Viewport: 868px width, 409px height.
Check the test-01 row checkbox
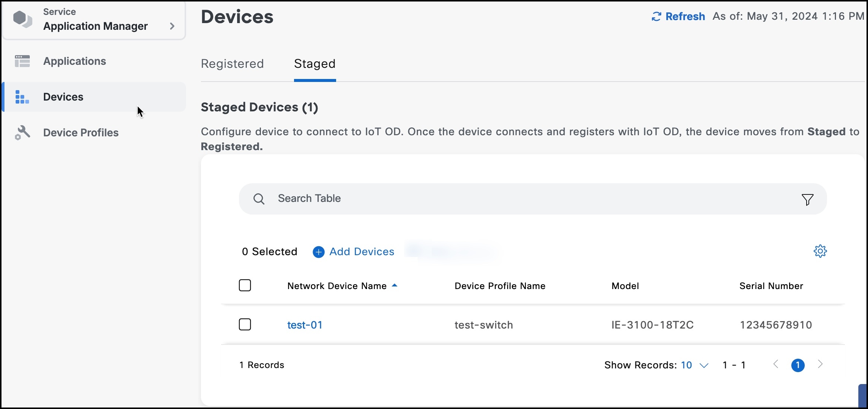245,324
